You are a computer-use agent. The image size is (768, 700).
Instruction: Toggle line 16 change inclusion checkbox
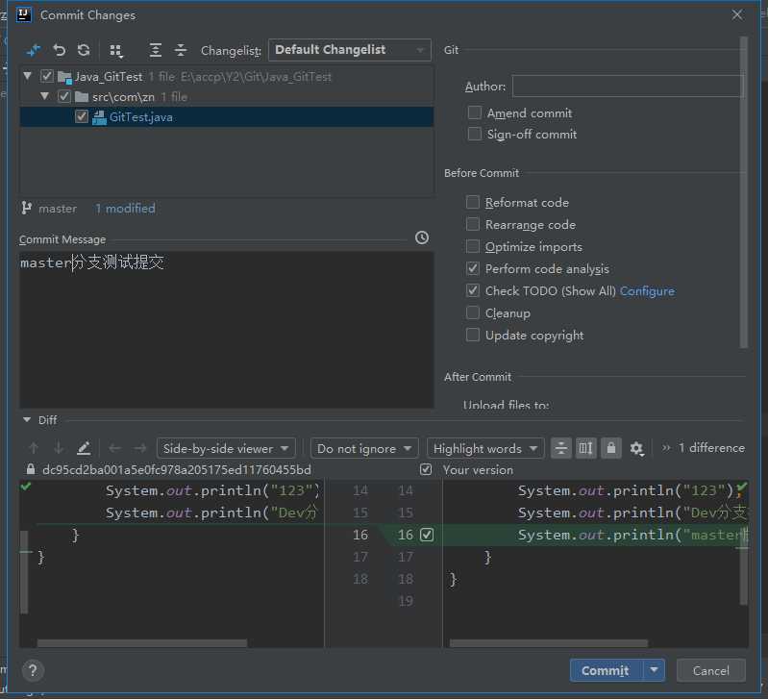point(427,535)
